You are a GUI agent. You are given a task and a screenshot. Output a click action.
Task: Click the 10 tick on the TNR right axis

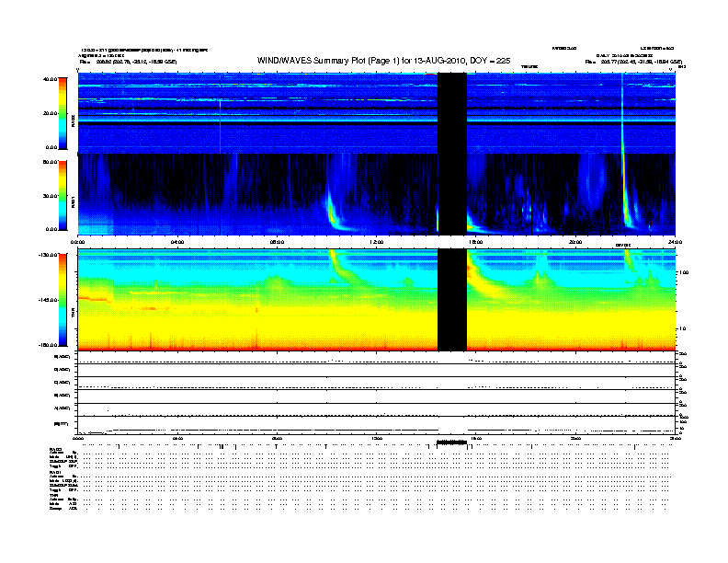click(x=683, y=329)
